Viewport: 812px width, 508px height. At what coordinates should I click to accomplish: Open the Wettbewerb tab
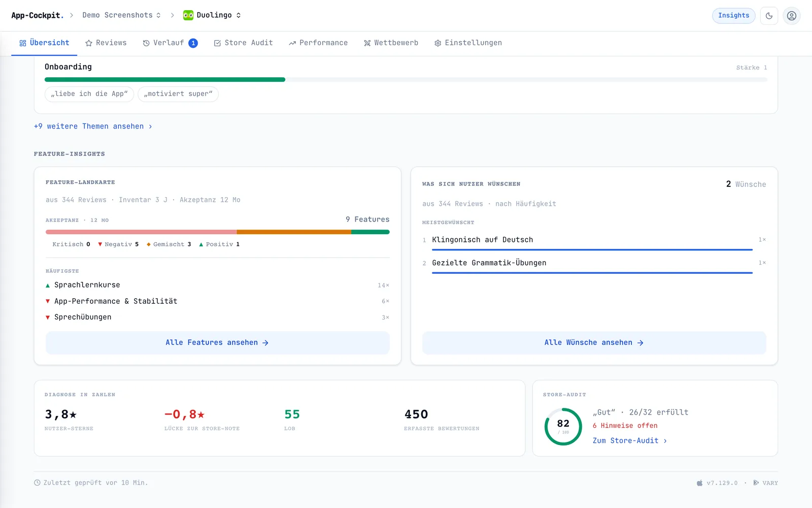point(391,43)
